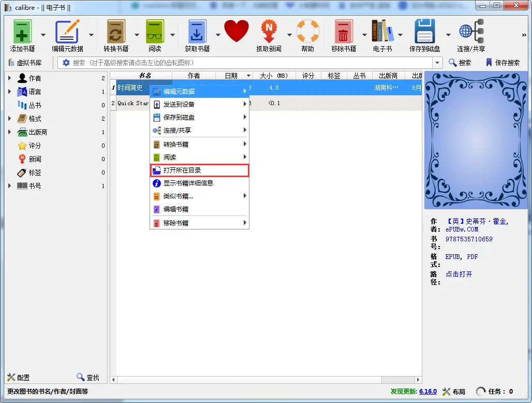Click the 抓取新闻 icon
The image size is (532, 403).
click(269, 31)
